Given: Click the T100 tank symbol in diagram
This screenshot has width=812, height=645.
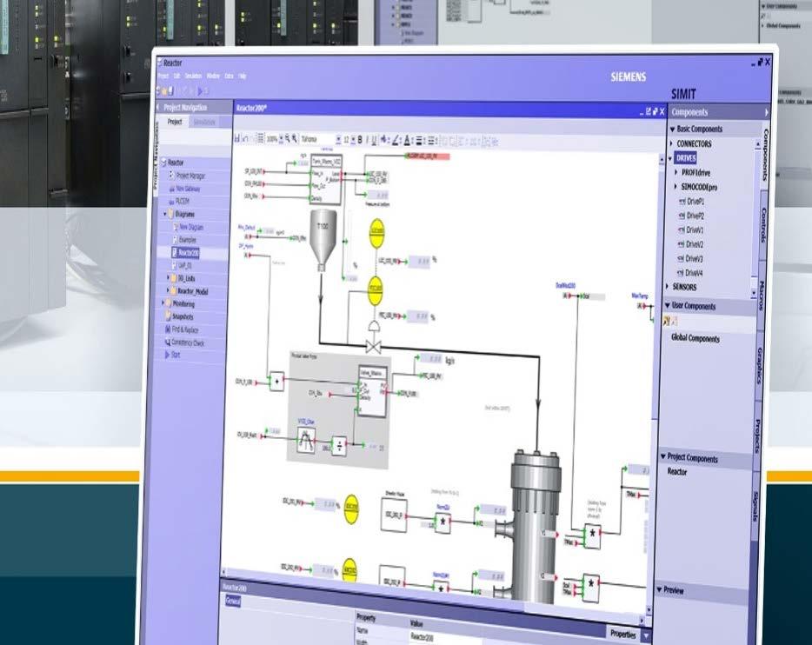Looking at the screenshot, I should [x=323, y=240].
